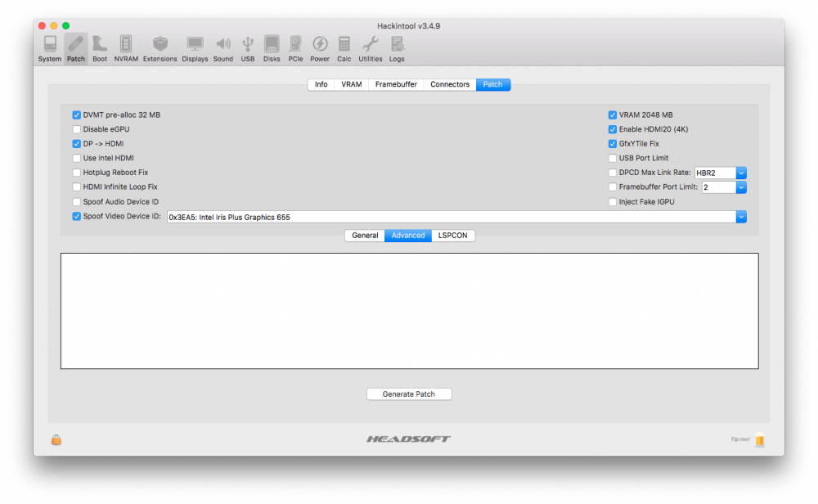
Task: Switch to the LSPCON sub-tab
Action: click(453, 236)
